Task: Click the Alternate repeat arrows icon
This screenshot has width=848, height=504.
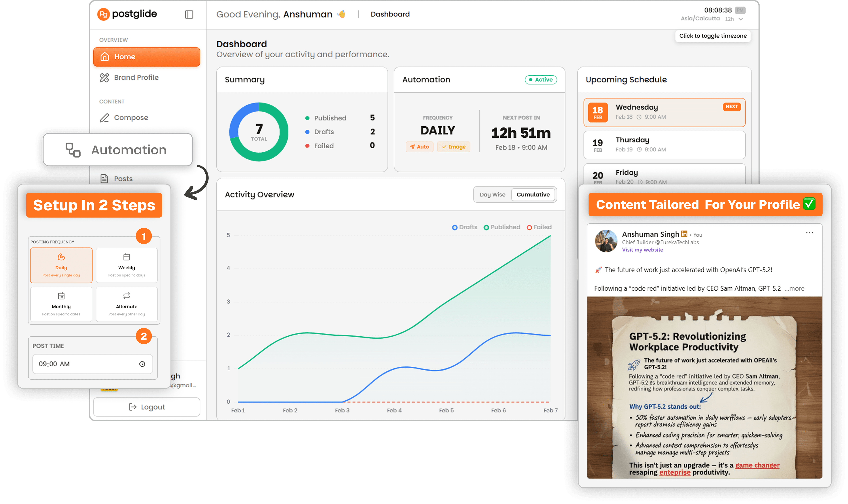Action: [x=127, y=296]
